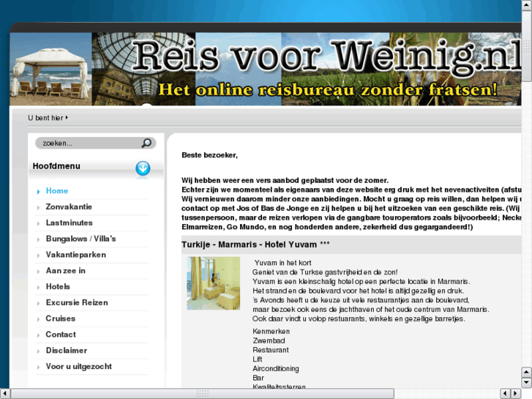The height and width of the screenshot is (399, 532).
Task: Open the Aan zee in menu item
Action: 65,271
